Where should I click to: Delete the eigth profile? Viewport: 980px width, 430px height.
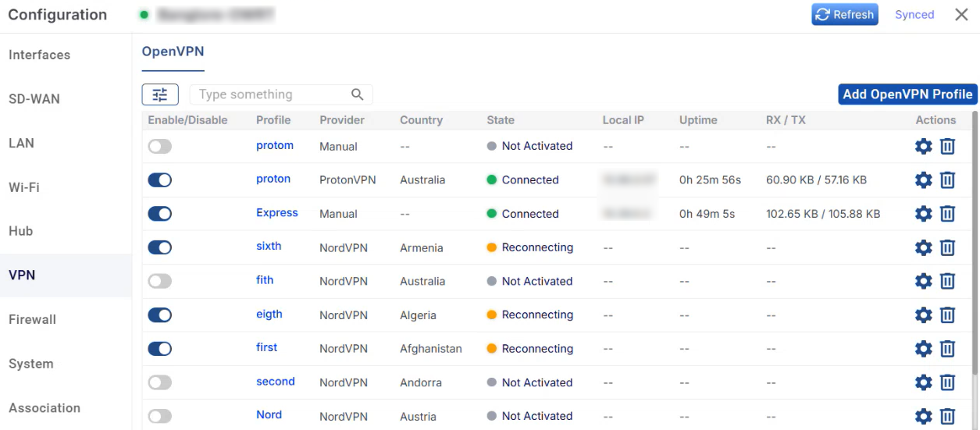click(x=947, y=315)
